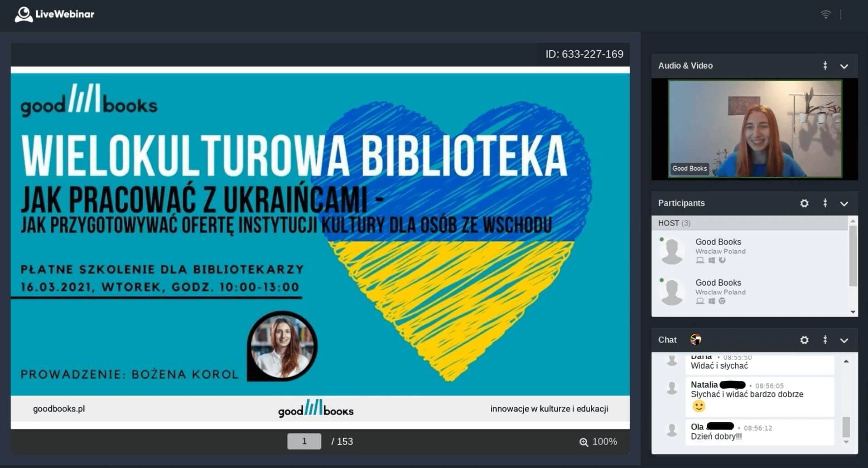Image resolution: width=868 pixels, height=468 pixels.
Task: Click Ola's chat message avatar
Action: click(x=672, y=430)
